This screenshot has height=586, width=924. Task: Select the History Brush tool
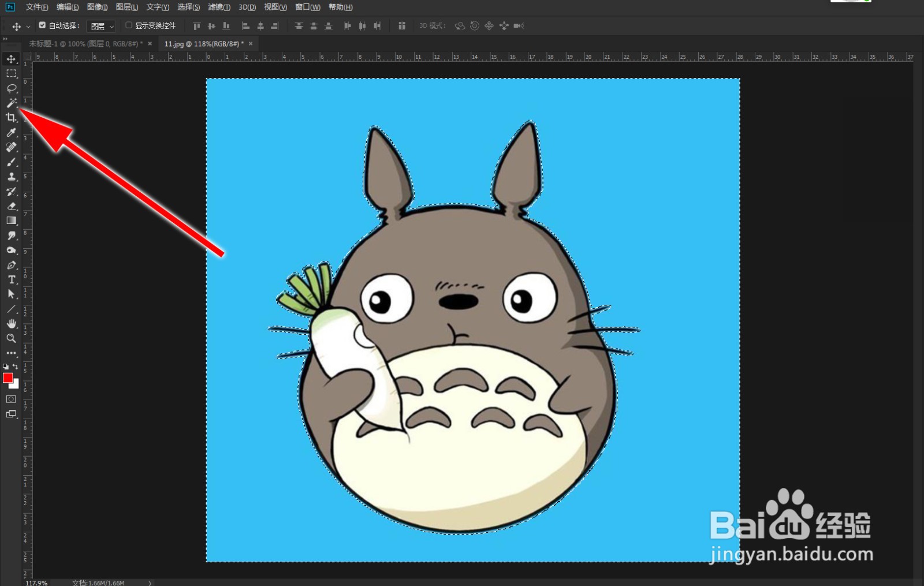click(x=11, y=191)
